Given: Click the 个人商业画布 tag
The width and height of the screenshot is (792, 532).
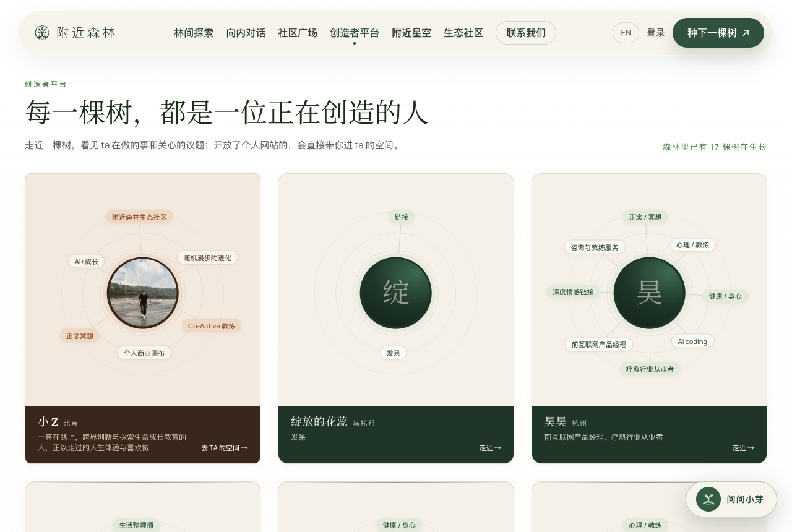Looking at the screenshot, I should pos(144,353).
